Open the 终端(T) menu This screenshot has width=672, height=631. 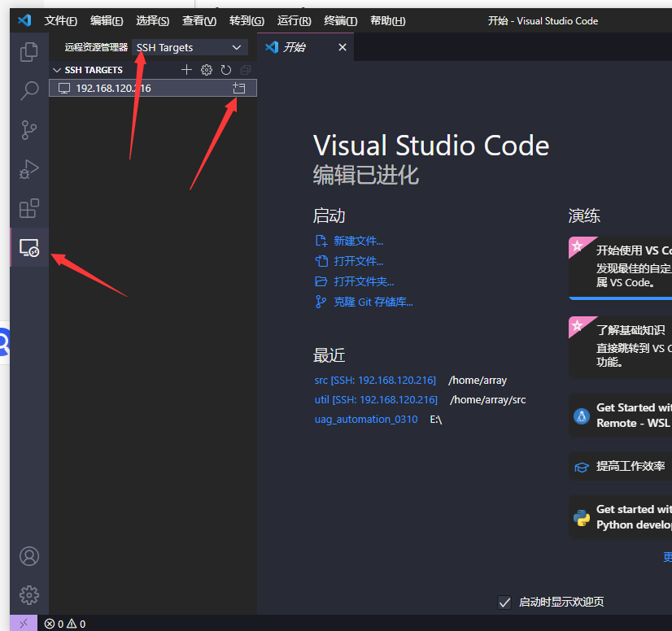[x=341, y=20]
